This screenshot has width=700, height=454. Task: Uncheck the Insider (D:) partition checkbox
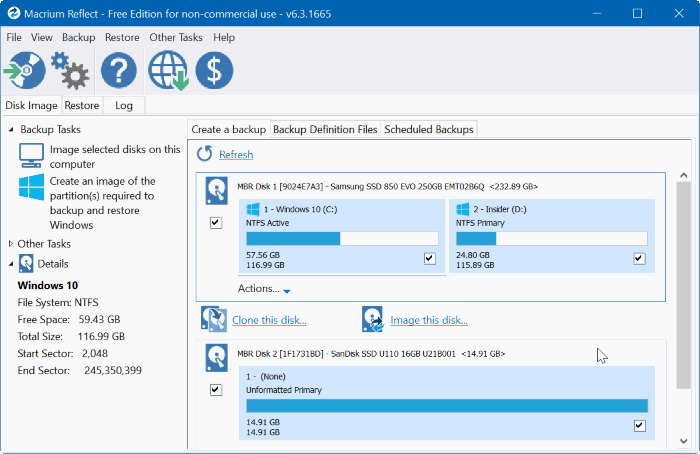pos(639,258)
